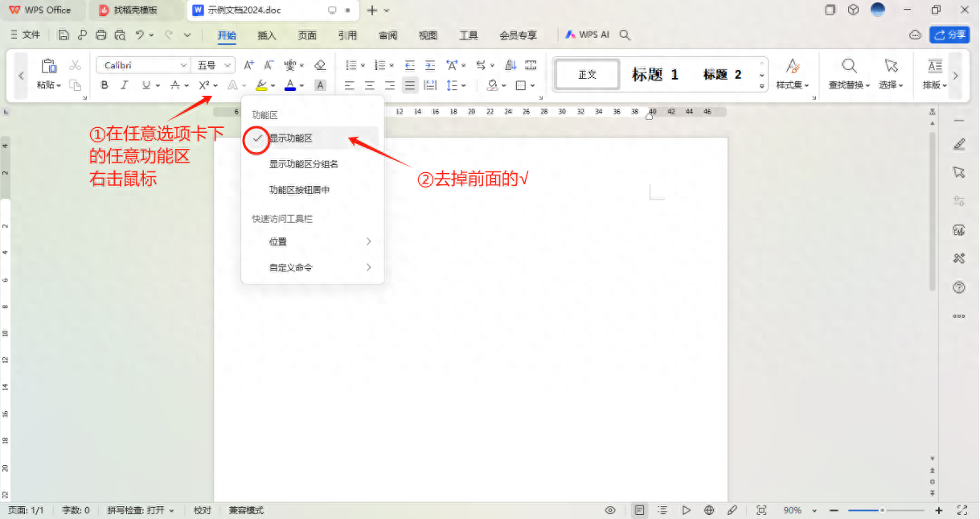Switch to web layout globe icon
This screenshot has width=980, height=519.
coord(709,510)
